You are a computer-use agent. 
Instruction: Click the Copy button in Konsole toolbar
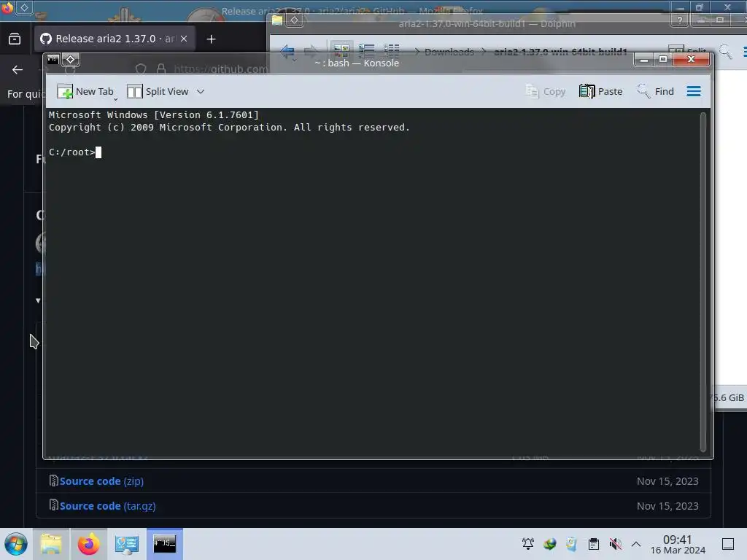coord(546,91)
